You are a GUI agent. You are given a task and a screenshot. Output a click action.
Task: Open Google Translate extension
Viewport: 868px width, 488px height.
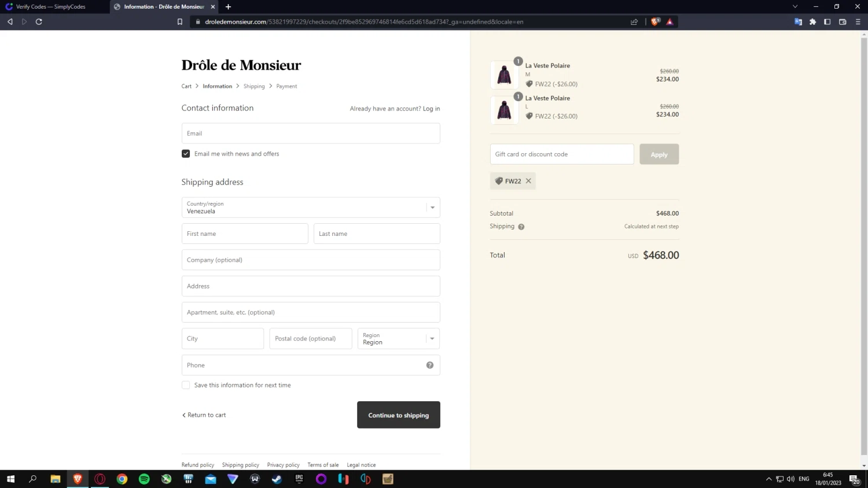click(798, 22)
